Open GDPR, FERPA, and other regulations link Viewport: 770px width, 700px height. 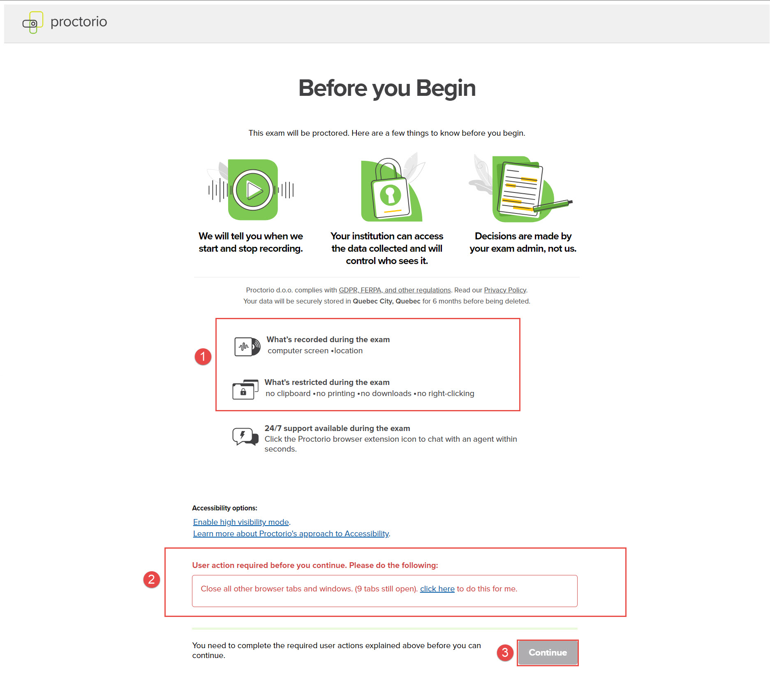click(395, 290)
